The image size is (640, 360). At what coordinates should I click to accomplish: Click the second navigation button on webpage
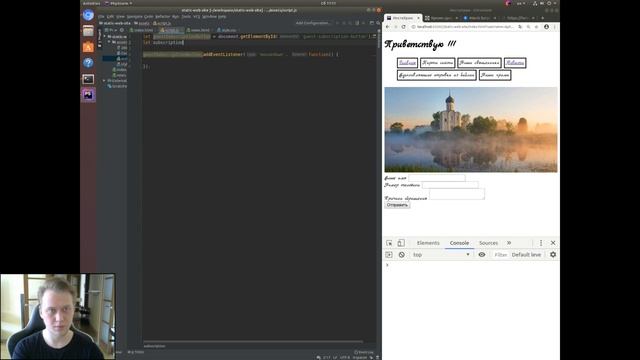pos(438,63)
